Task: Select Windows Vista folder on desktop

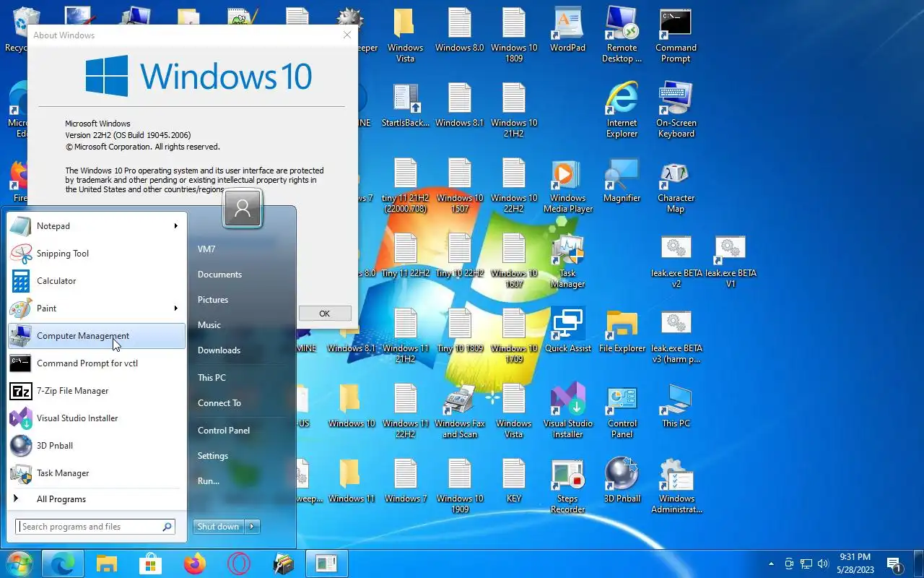Action: pyautogui.click(x=406, y=35)
